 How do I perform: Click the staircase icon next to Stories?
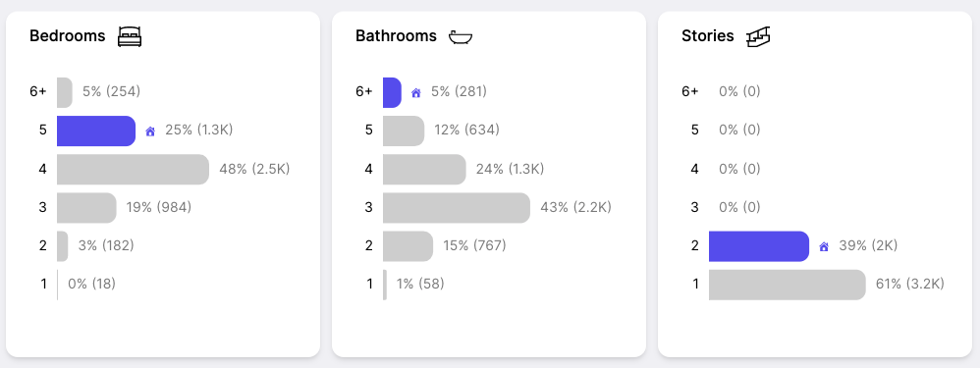click(757, 36)
